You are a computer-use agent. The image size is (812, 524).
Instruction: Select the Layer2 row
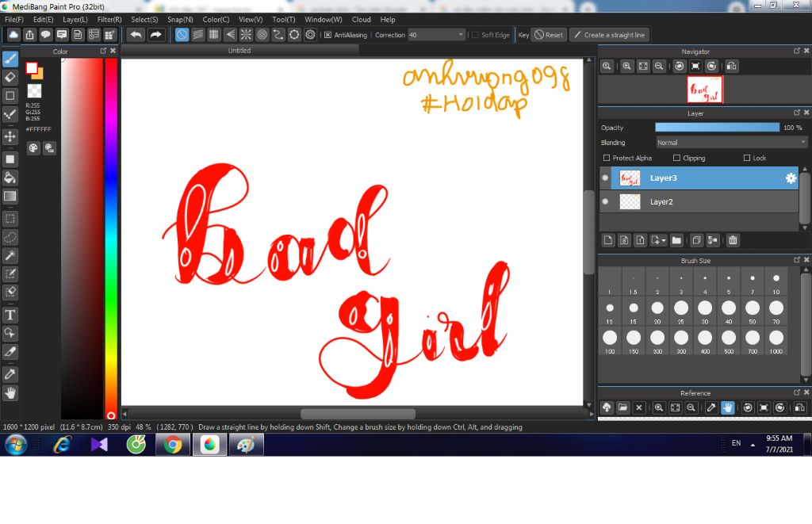pos(699,201)
